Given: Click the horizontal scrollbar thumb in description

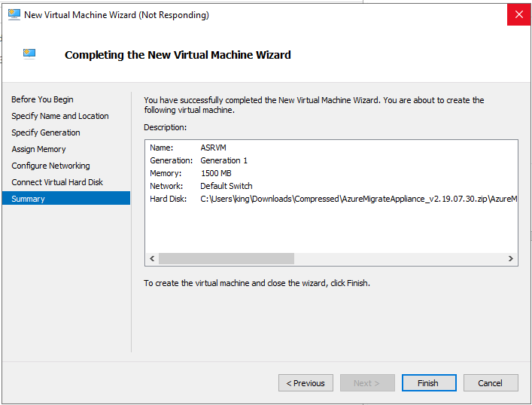Looking at the screenshot, I should point(226,259).
